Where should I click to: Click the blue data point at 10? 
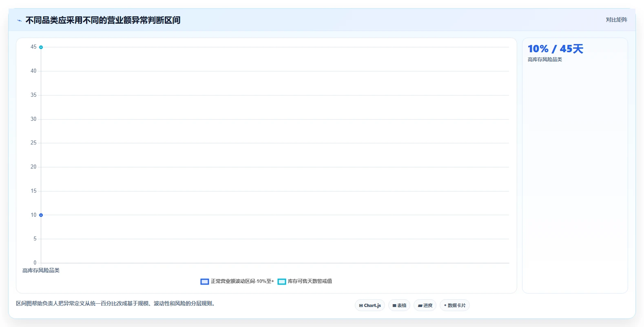[x=41, y=215]
